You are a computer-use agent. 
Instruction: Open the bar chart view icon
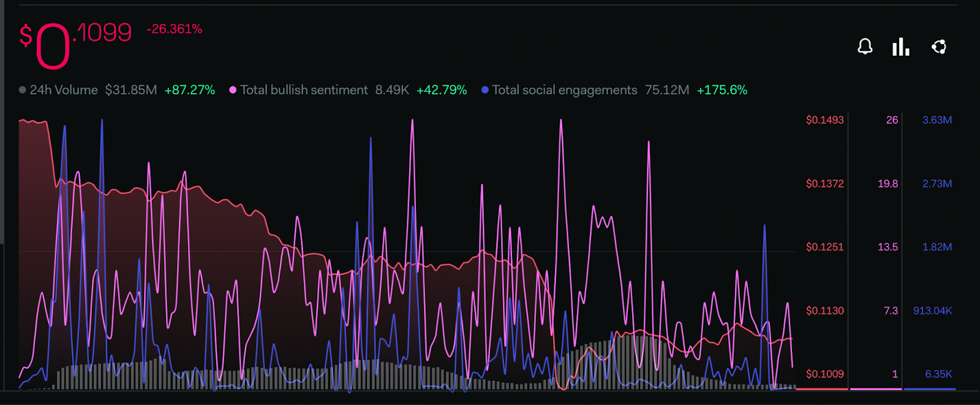click(x=900, y=47)
